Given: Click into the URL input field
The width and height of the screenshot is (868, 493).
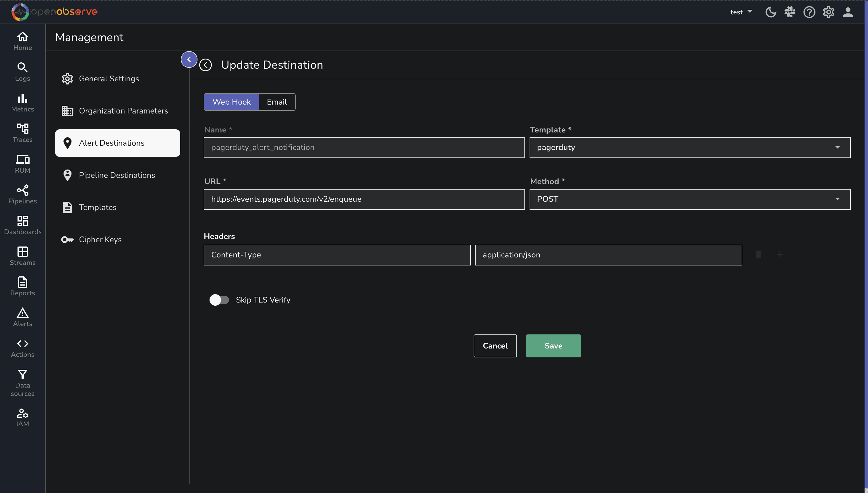Looking at the screenshot, I should point(364,199).
